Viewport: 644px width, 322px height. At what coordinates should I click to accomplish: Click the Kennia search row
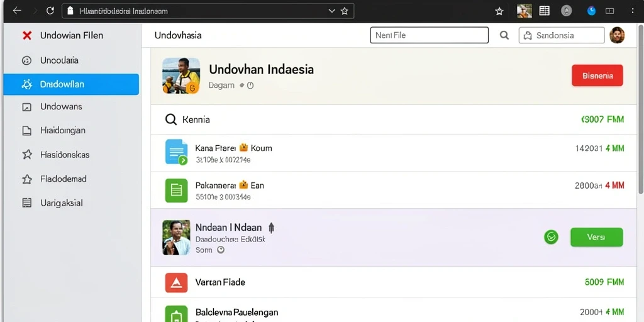point(394,119)
